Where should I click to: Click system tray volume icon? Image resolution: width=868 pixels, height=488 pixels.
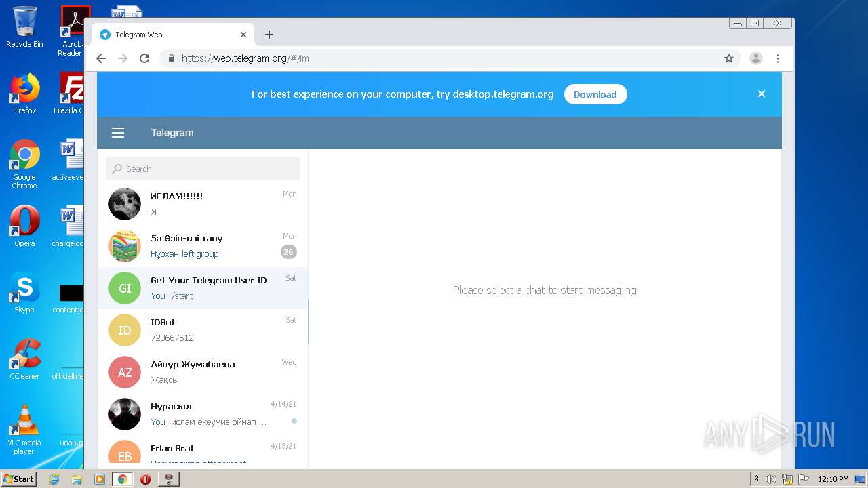pos(771,479)
